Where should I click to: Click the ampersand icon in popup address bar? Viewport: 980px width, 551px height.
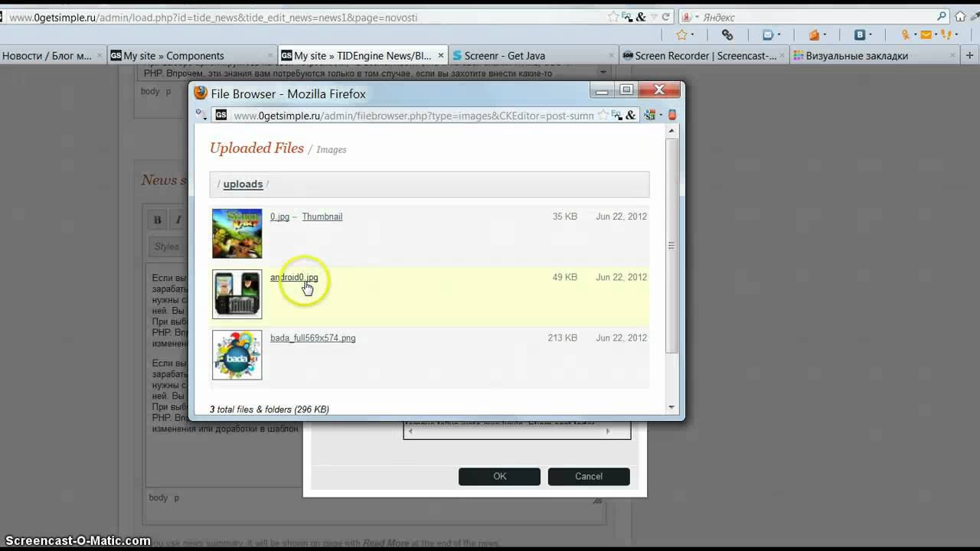pyautogui.click(x=631, y=116)
